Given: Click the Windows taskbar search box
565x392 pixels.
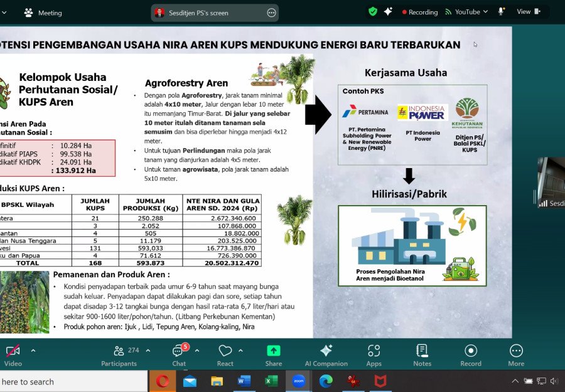Looking at the screenshot, I should click(73, 381).
